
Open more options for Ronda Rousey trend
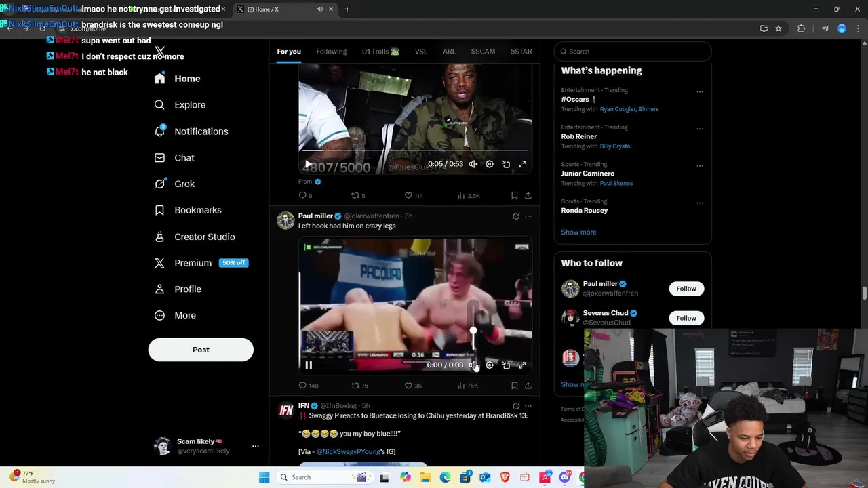pos(700,203)
